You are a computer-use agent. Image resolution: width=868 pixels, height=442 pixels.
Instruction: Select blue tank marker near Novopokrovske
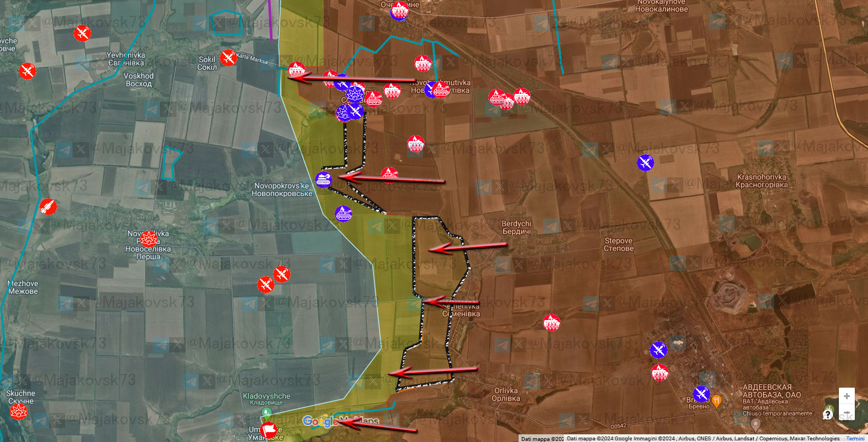[324, 180]
